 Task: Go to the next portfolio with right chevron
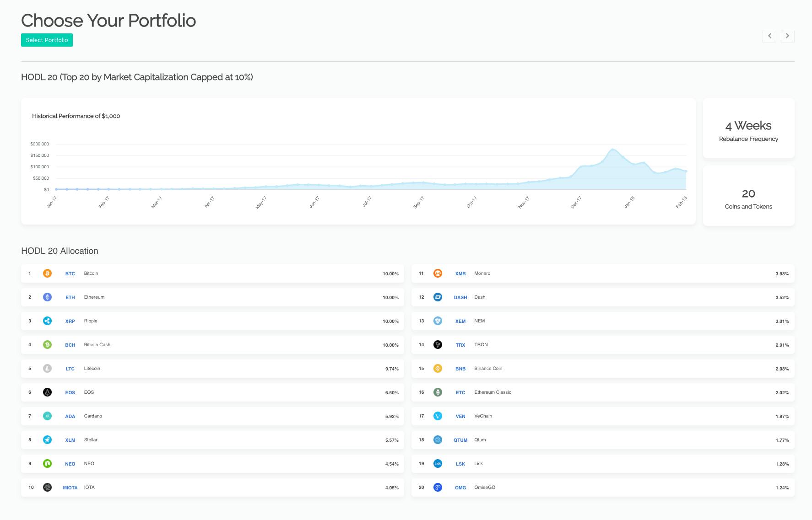[787, 36]
